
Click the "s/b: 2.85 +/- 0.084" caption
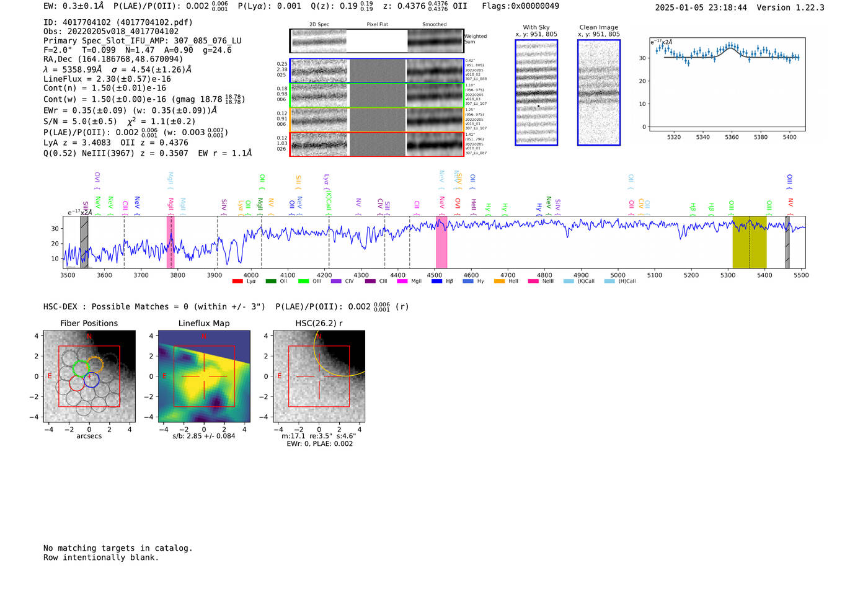click(x=204, y=436)
